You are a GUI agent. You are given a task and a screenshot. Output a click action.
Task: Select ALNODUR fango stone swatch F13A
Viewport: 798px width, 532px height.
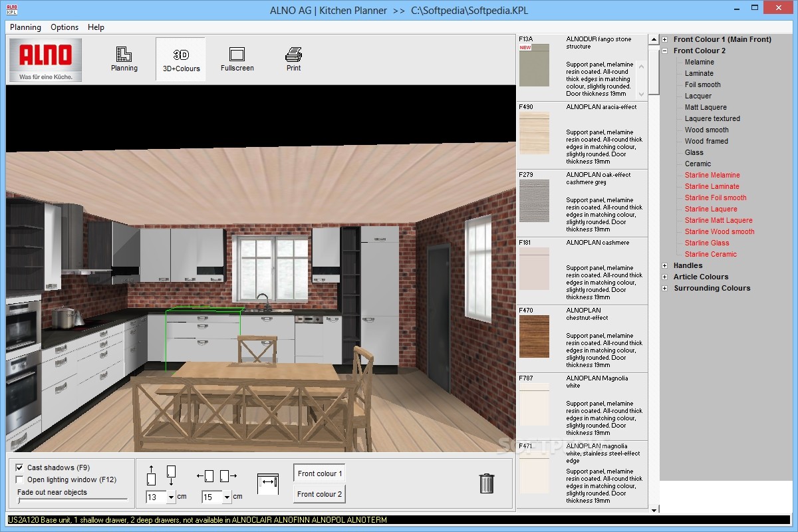(534, 65)
